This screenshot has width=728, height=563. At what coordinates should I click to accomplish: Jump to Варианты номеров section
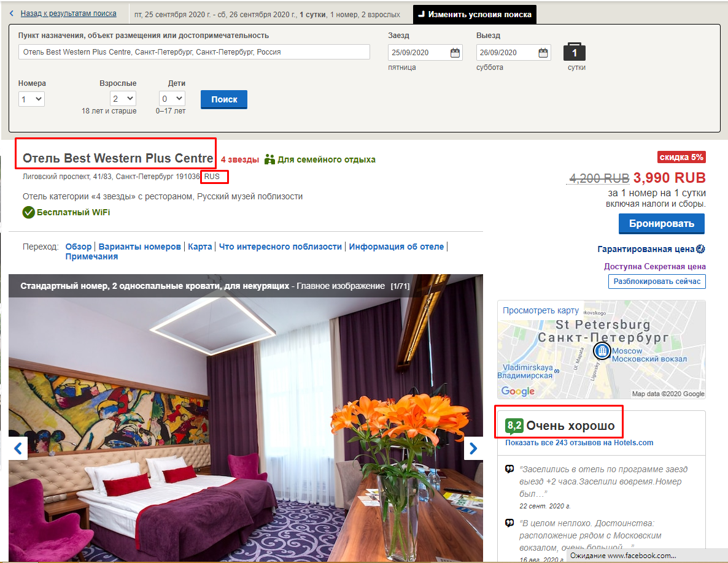tap(140, 247)
